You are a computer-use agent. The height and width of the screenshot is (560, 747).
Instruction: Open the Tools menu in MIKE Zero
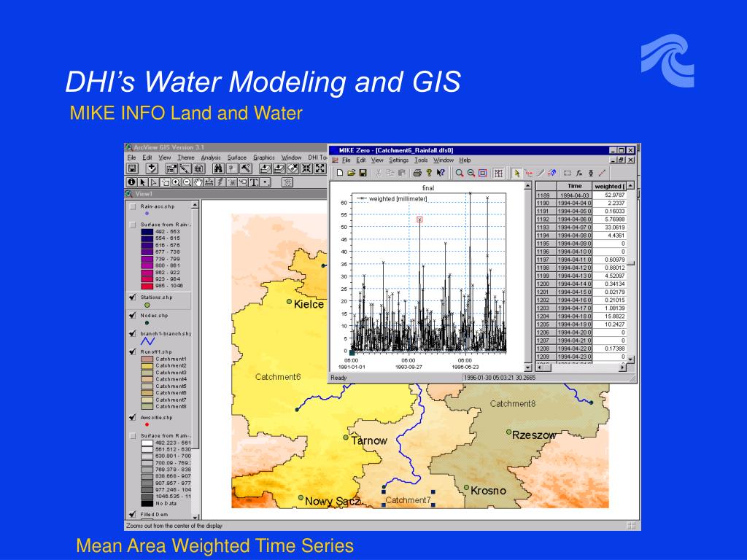[x=421, y=160]
